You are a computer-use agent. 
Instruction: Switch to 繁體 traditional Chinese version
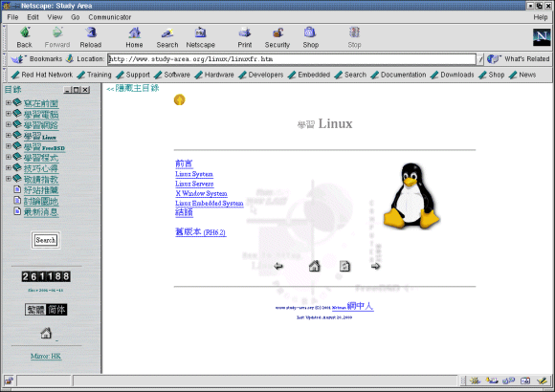35,310
